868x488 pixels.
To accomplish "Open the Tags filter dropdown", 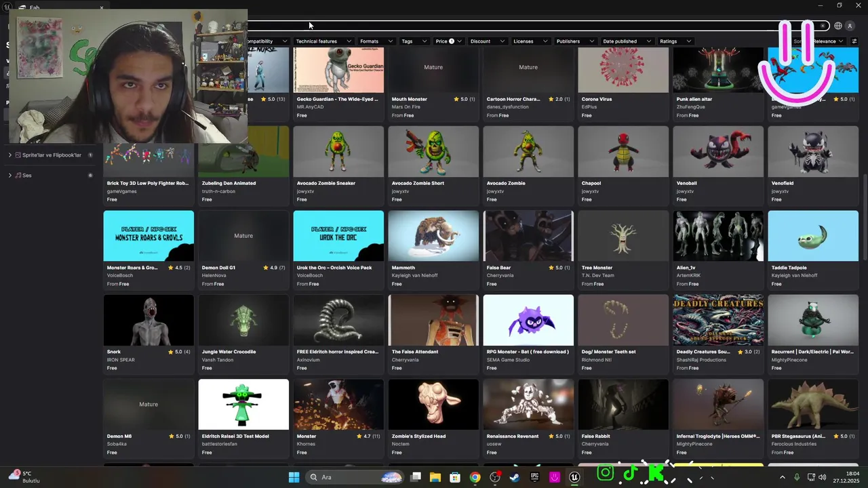I will [414, 41].
